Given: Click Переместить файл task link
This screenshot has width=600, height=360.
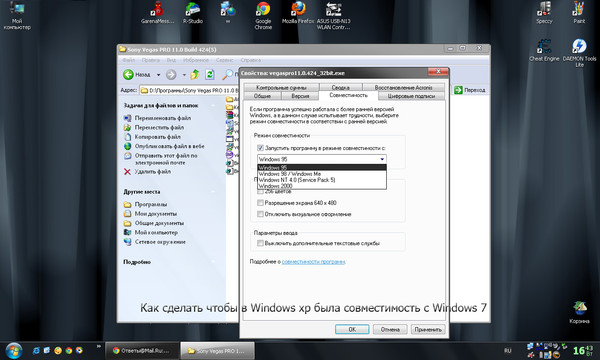Looking at the screenshot, I should click(159, 127).
